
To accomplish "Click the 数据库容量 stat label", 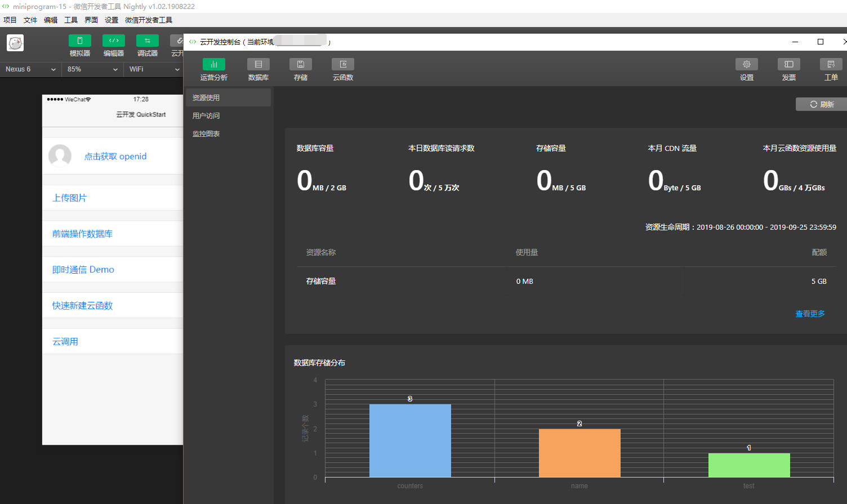I will 315,148.
